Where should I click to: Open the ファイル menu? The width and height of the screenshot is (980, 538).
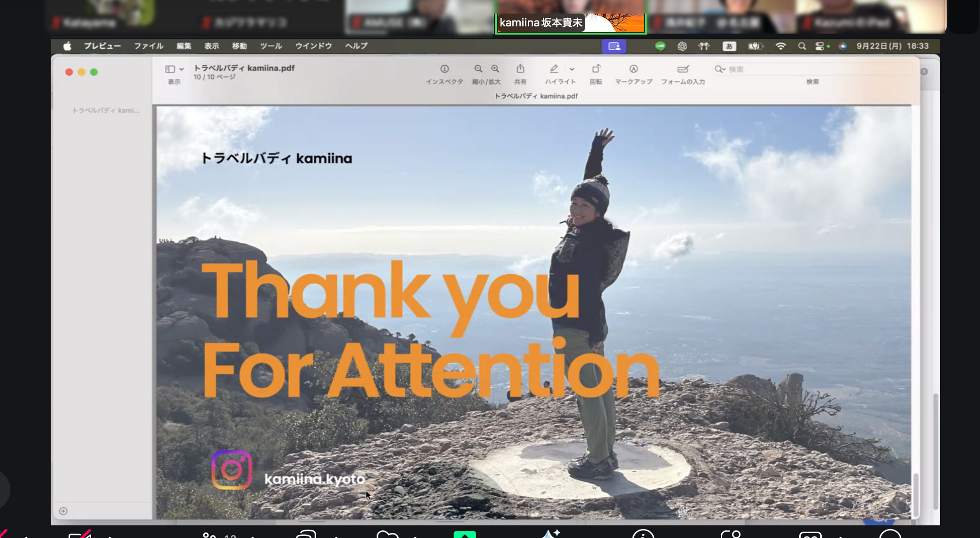pos(148,46)
